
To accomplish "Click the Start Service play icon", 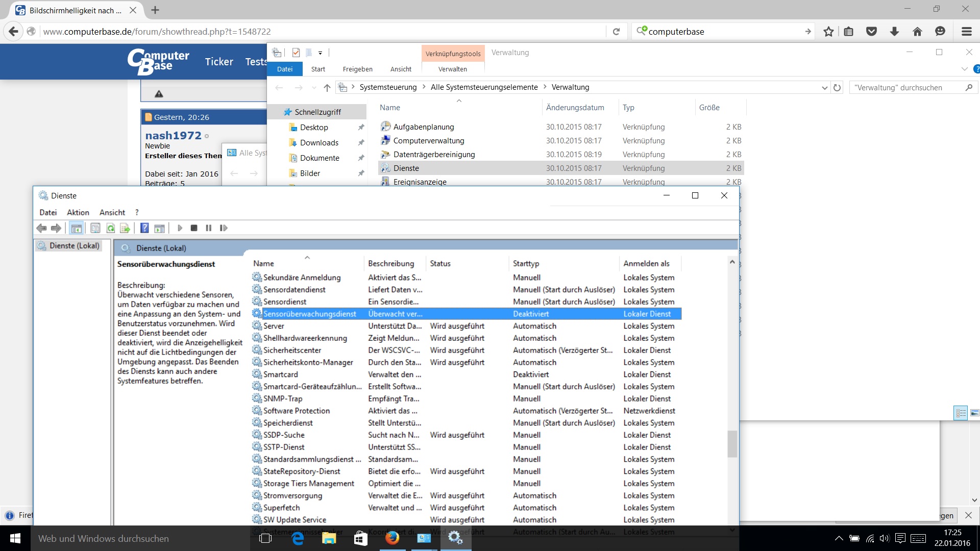I will coord(180,228).
